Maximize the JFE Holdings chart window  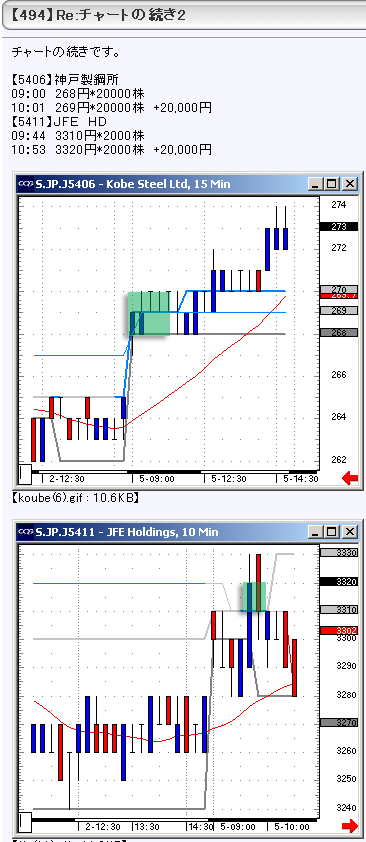click(x=332, y=532)
